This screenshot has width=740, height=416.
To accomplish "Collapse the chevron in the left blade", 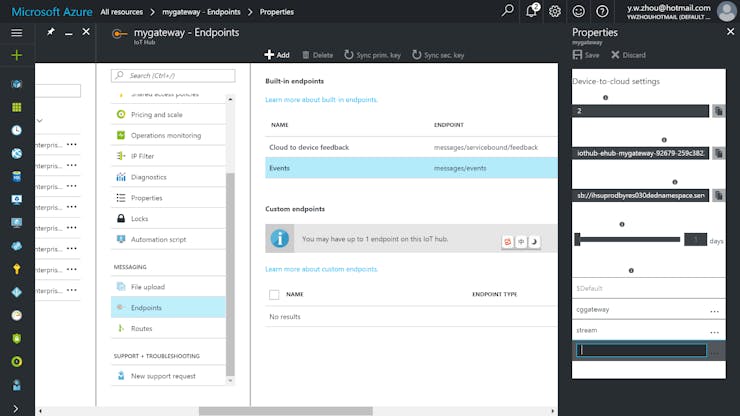I will [x=39, y=121].
